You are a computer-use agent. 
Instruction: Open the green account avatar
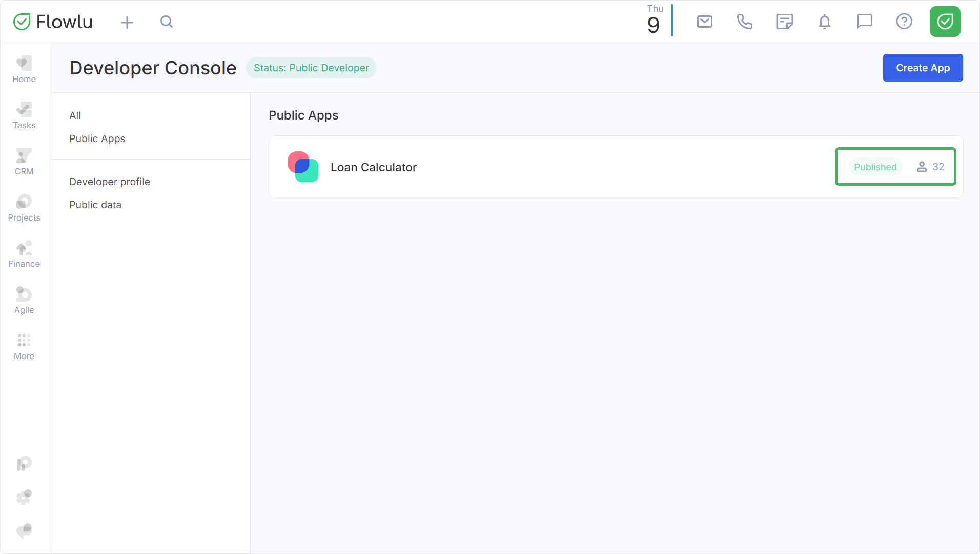945,22
